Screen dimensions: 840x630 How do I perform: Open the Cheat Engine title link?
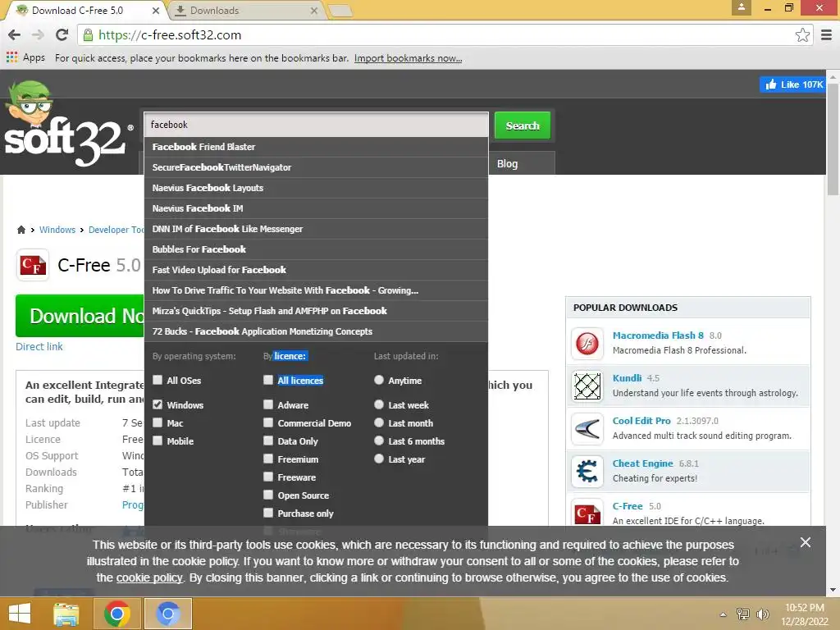(642, 463)
